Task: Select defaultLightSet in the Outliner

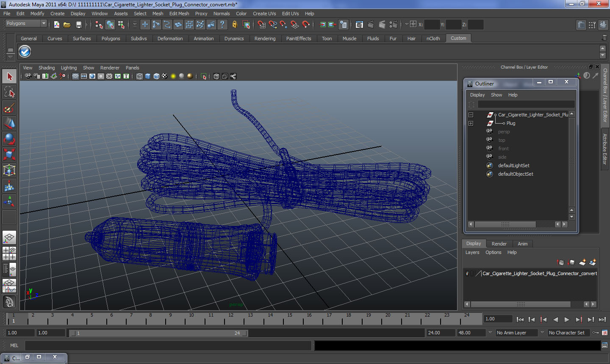Action: (513, 165)
